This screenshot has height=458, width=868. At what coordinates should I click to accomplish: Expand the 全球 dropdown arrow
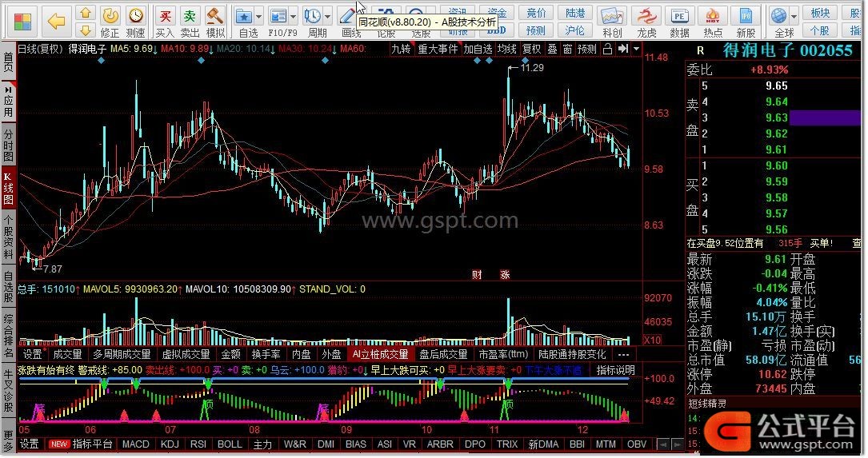pos(794,17)
